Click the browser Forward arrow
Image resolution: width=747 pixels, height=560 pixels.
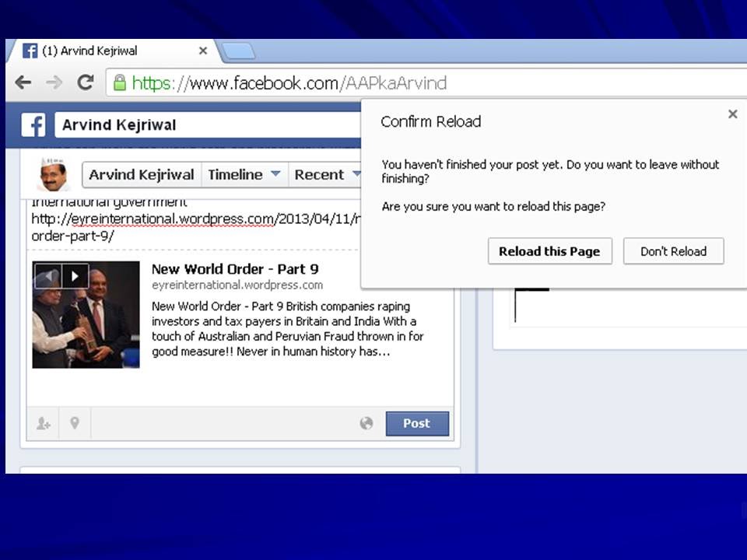click(x=54, y=83)
